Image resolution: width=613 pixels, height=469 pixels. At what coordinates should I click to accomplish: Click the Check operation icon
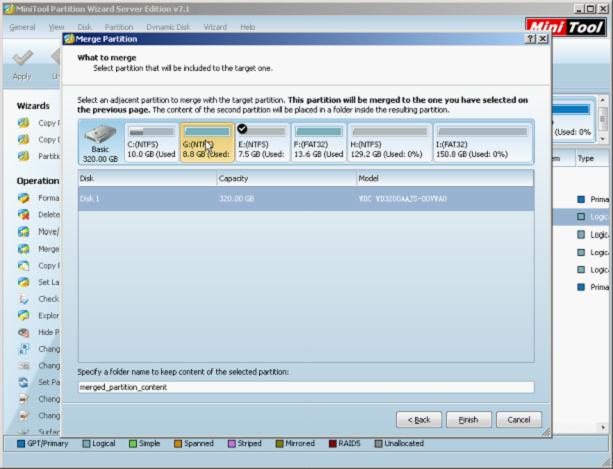click(x=23, y=299)
